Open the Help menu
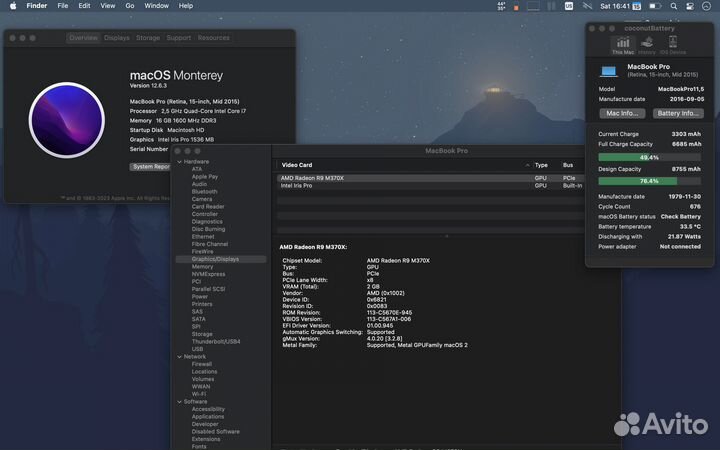 pyautogui.click(x=186, y=6)
